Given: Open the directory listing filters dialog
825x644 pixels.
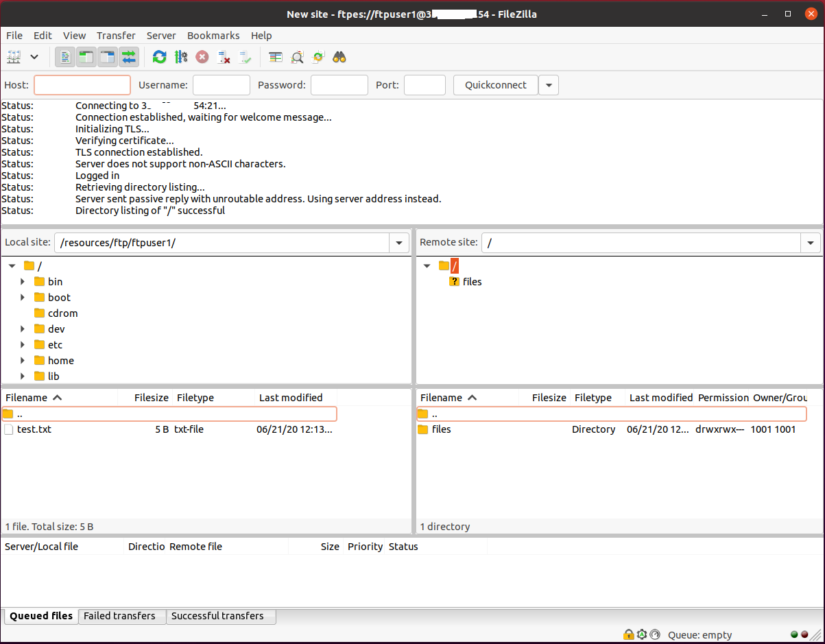Looking at the screenshot, I should click(x=276, y=57).
